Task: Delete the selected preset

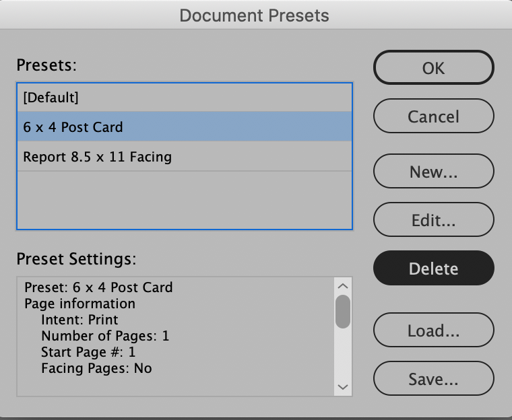Action: pos(433,269)
